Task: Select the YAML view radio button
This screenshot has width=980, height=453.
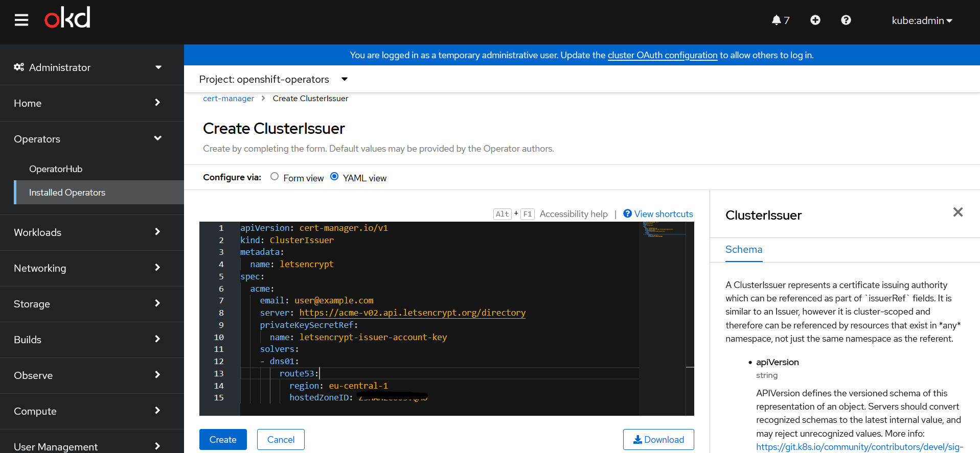Action: coord(334,177)
